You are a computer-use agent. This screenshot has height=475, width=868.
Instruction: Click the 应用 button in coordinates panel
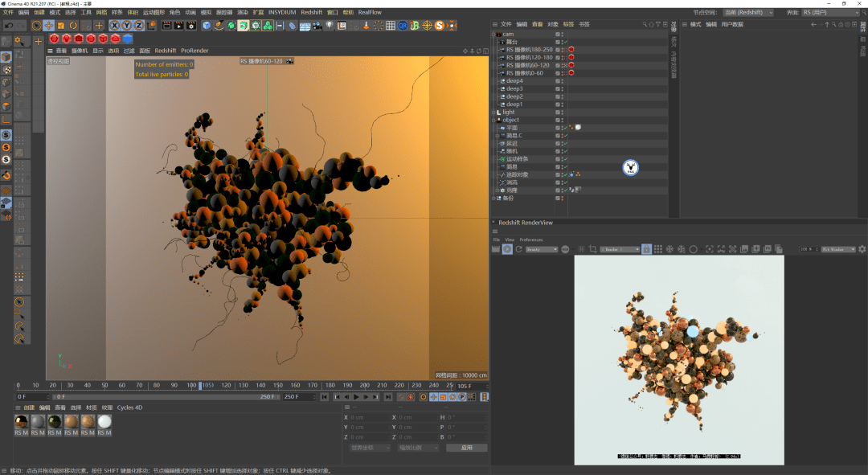(466, 448)
